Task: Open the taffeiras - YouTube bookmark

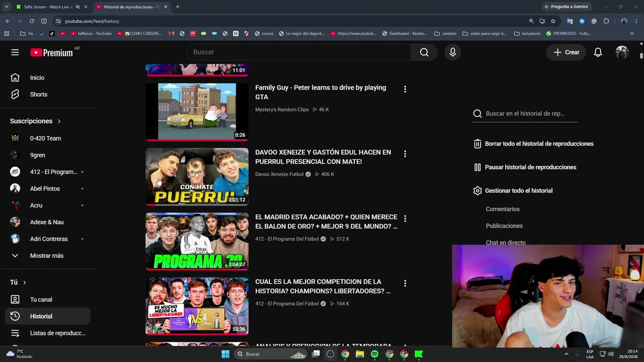Action: (91, 34)
